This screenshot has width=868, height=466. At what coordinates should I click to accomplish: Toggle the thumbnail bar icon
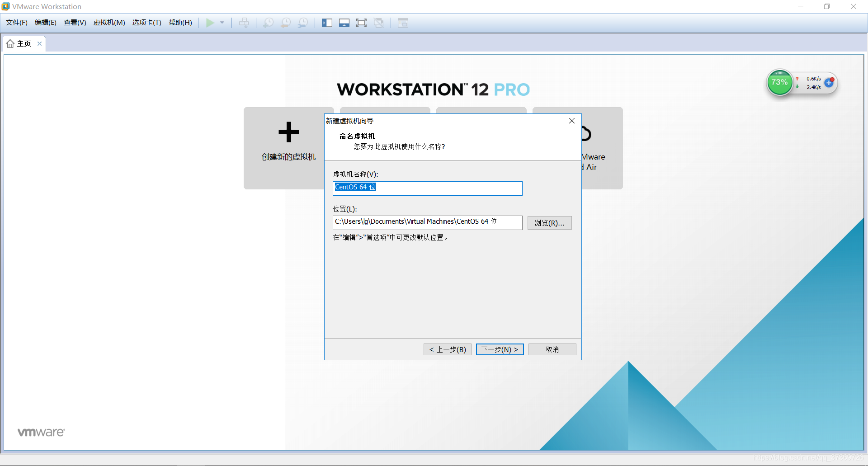tap(344, 23)
